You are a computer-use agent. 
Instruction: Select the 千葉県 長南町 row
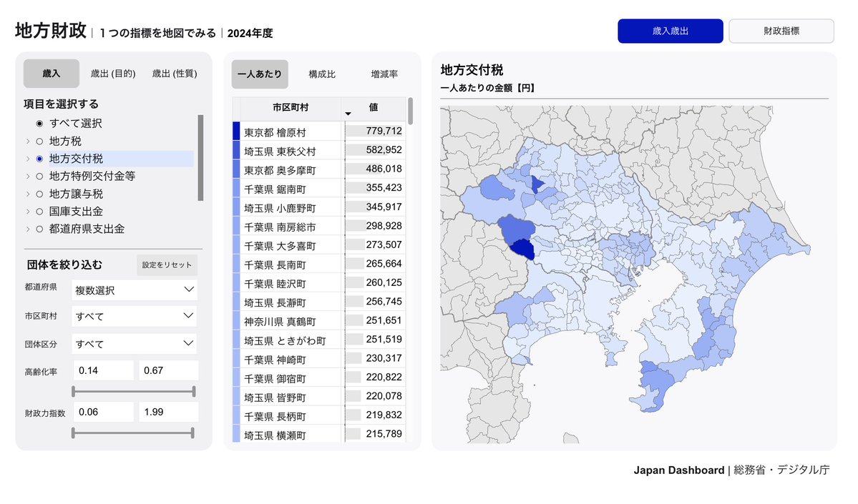319,264
